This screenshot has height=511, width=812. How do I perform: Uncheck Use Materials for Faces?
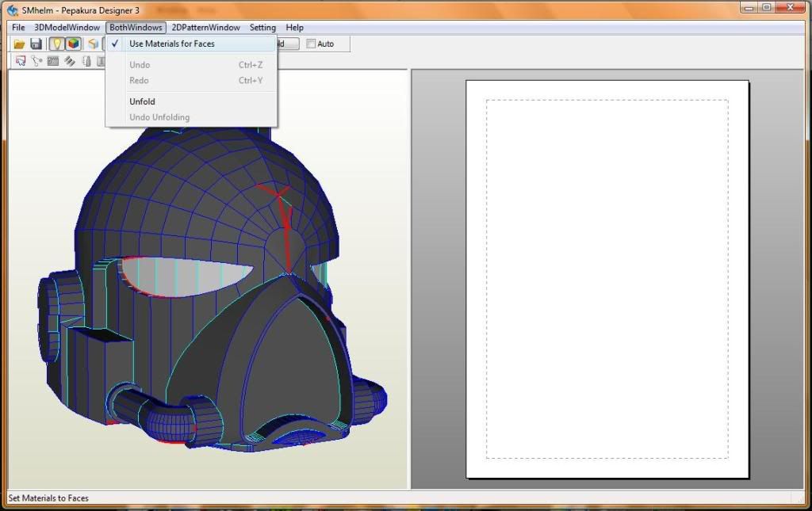(x=171, y=44)
